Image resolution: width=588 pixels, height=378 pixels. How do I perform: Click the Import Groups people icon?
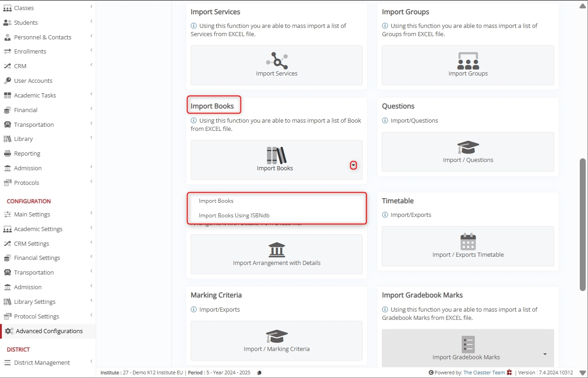click(x=468, y=60)
